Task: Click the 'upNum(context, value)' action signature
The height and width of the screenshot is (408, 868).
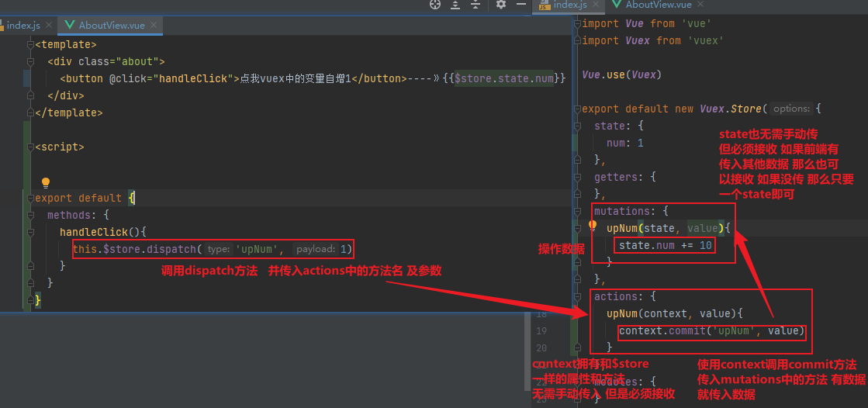Action: coord(672,314)
